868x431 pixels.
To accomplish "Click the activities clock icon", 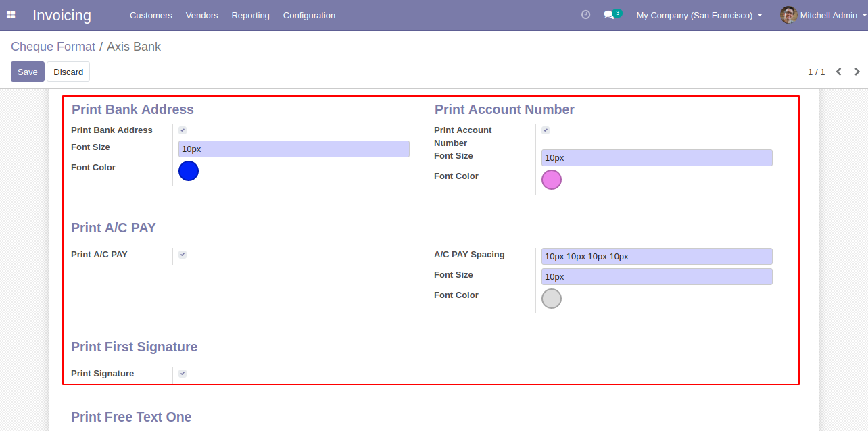I will (585, 15).
